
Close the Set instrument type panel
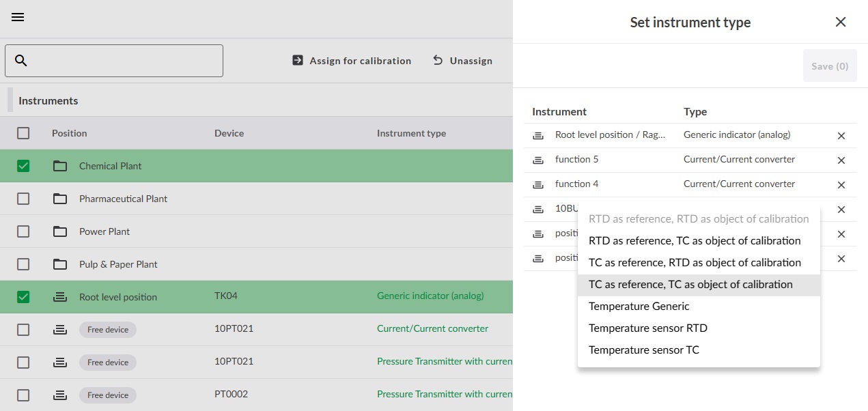coord(841,22)
